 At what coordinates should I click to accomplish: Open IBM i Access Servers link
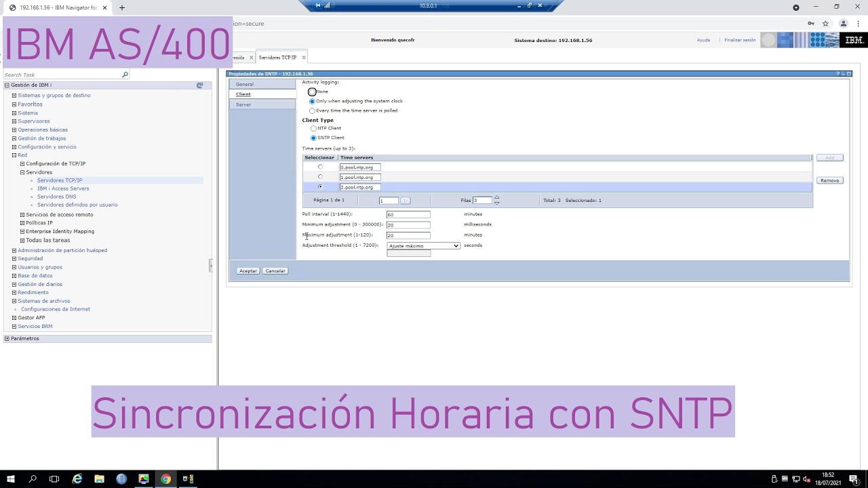pyautogui.click(x=63, y=188)
